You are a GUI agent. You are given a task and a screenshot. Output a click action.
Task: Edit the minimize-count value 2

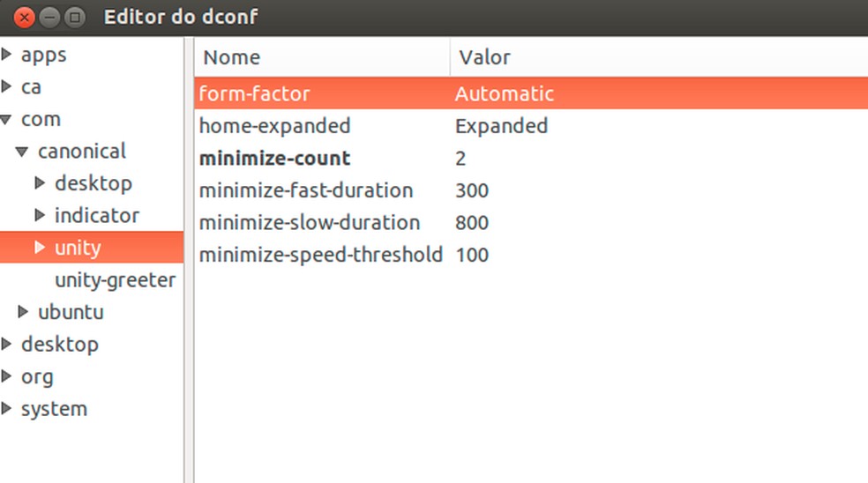pyautogui.click(x=460, y=159)
